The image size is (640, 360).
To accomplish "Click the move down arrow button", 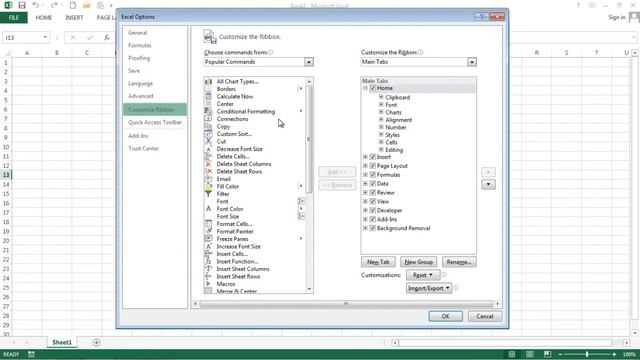I will coord(488,184).
